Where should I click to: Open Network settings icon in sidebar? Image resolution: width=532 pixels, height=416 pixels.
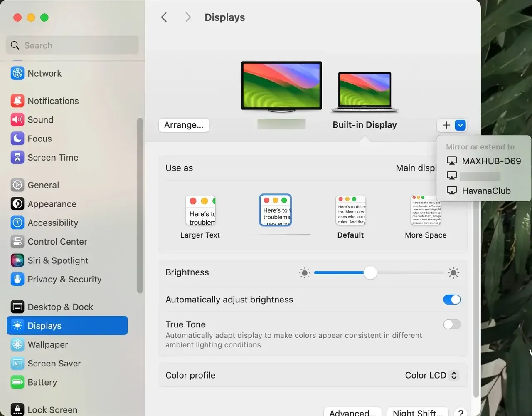17,73
